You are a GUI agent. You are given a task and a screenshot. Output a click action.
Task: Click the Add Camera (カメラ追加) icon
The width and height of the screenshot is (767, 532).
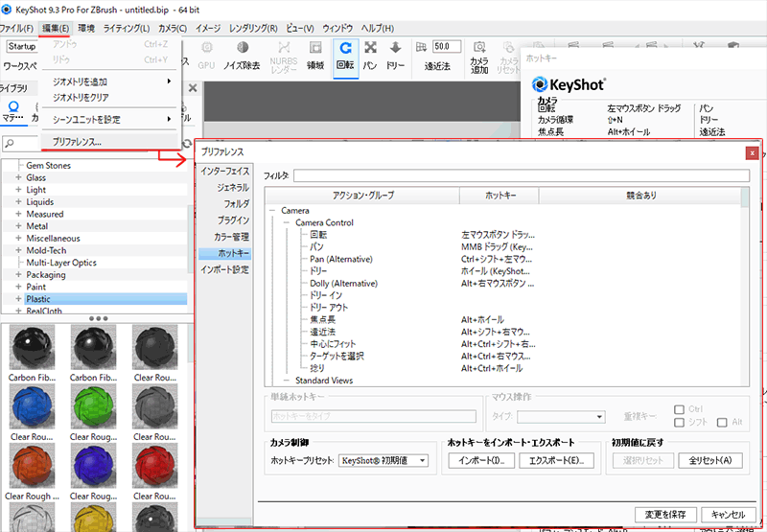[479, 53]
